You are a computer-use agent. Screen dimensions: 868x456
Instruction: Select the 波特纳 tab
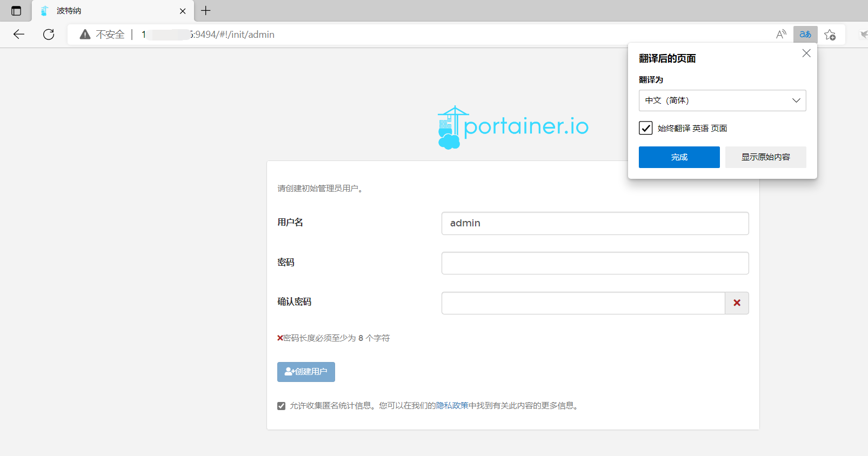click(113, 11)
